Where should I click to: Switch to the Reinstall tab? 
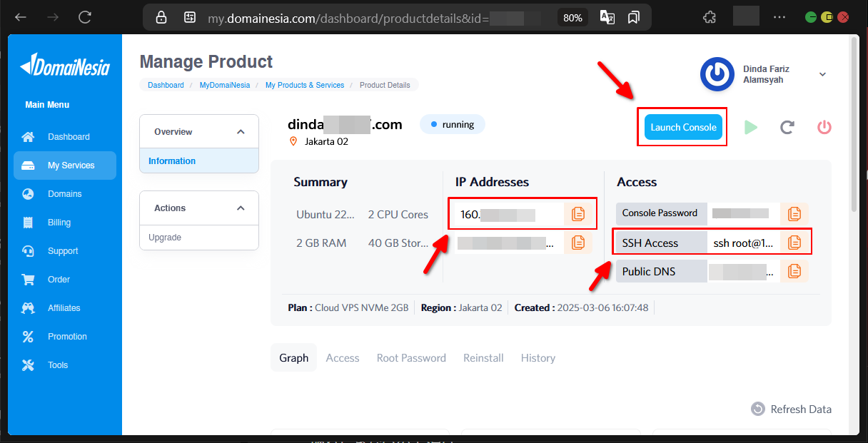483,358
